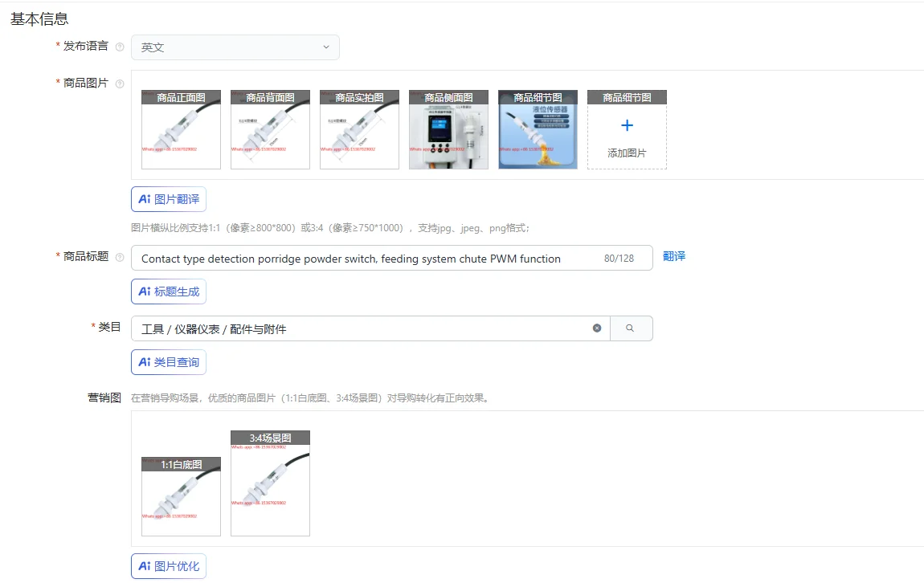This screenshot has width=924, height=583.
Task: Select the blue 商品细节图 liquid sensor thumbnail
Action: (x=538, y=129)
